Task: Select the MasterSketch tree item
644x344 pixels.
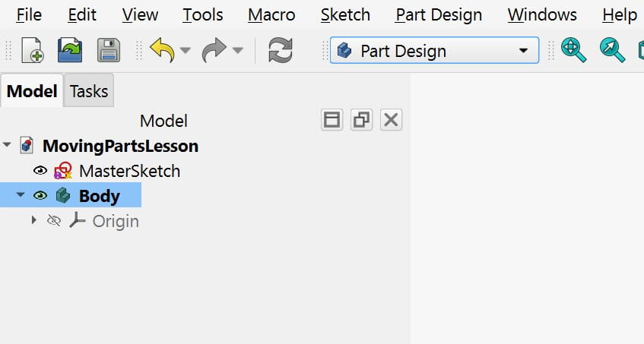Action: pos(129,171)
